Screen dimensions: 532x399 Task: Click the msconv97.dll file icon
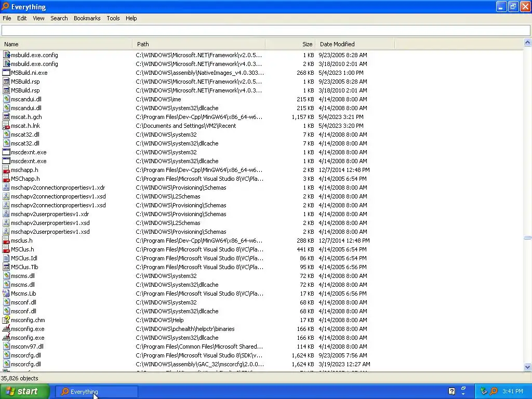pyautogui.click(x=6, y=346)
